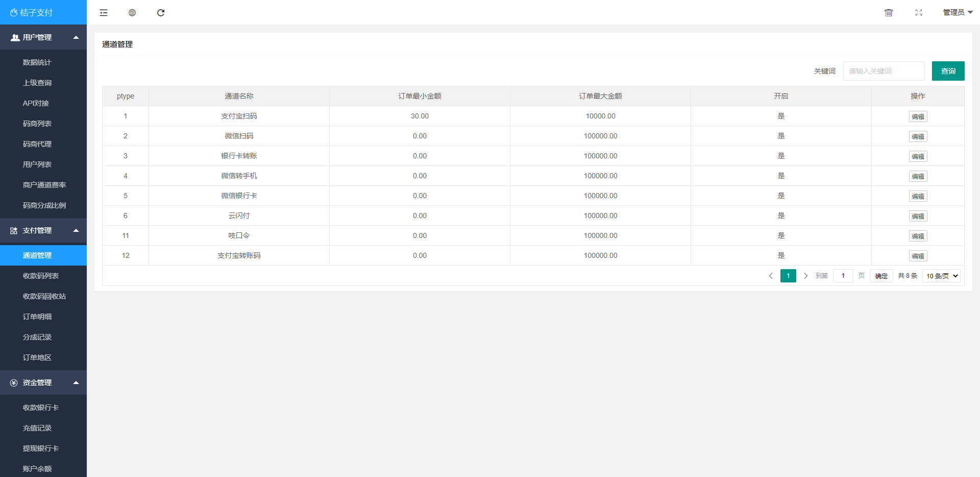Open the 10 条/页 page size dropdown

(941, 276)
